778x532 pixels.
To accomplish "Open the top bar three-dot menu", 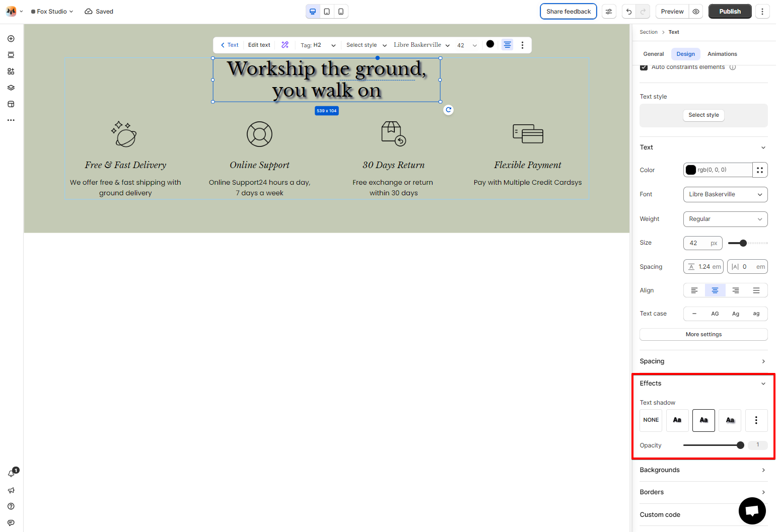I will point(762,12).
